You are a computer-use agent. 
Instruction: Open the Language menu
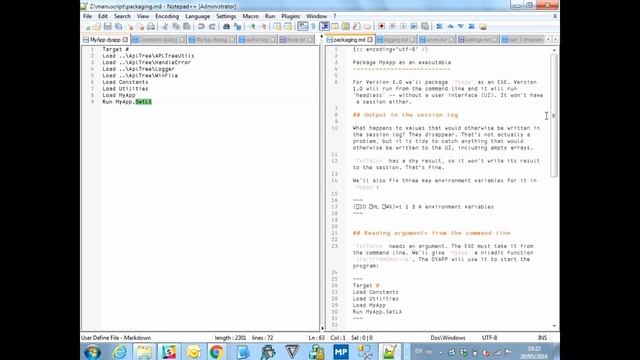point(197,16)
